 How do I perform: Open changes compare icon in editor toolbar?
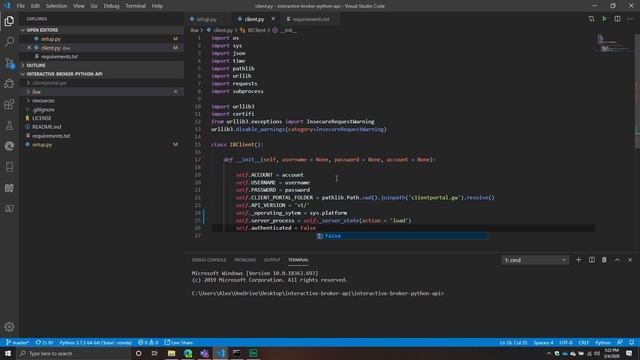click(x=591, y=19)
